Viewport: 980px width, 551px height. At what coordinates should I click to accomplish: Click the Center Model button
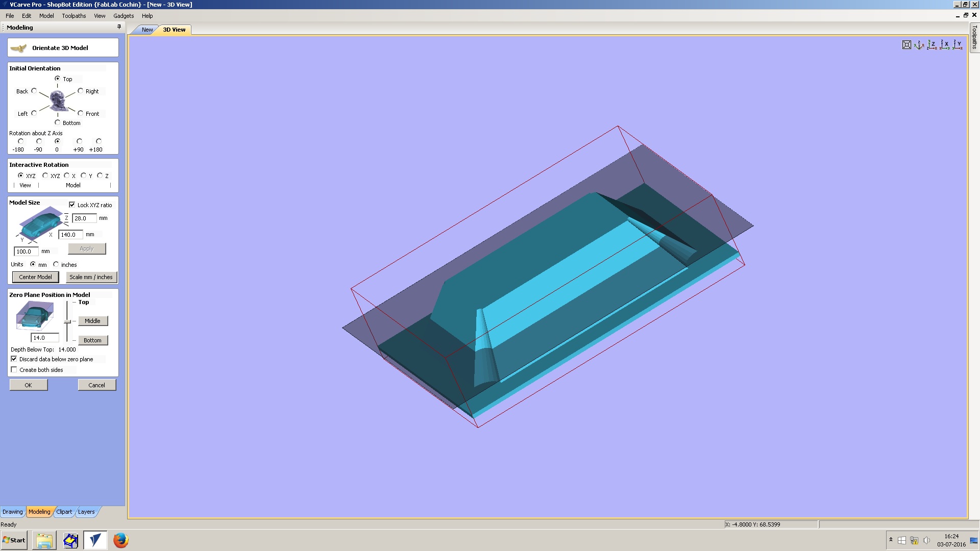point(35,277)
